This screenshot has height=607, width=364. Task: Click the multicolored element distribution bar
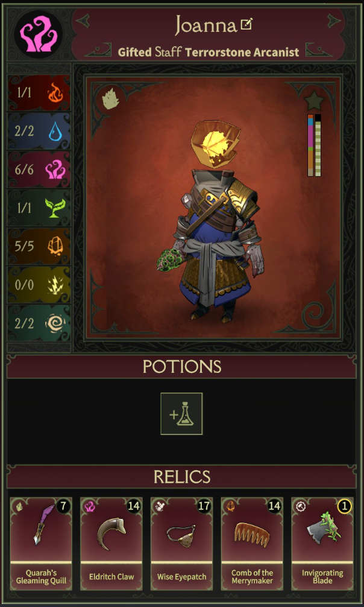[x=310, y=145]
